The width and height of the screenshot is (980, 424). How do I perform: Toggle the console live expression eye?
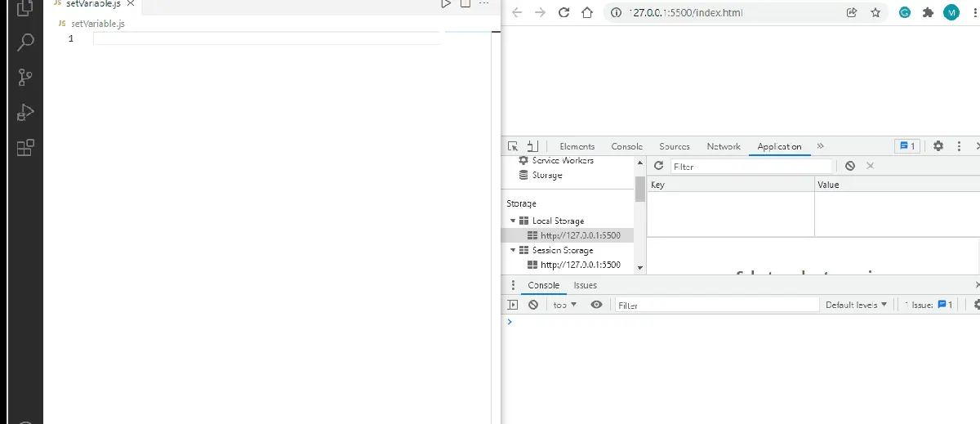click(596, 305)
